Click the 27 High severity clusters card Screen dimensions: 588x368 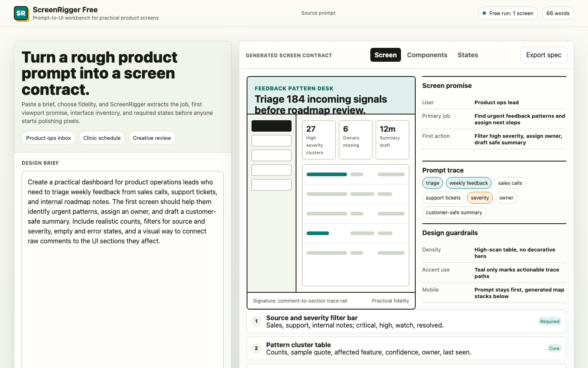pyautogui.click(x=319, y=140)
